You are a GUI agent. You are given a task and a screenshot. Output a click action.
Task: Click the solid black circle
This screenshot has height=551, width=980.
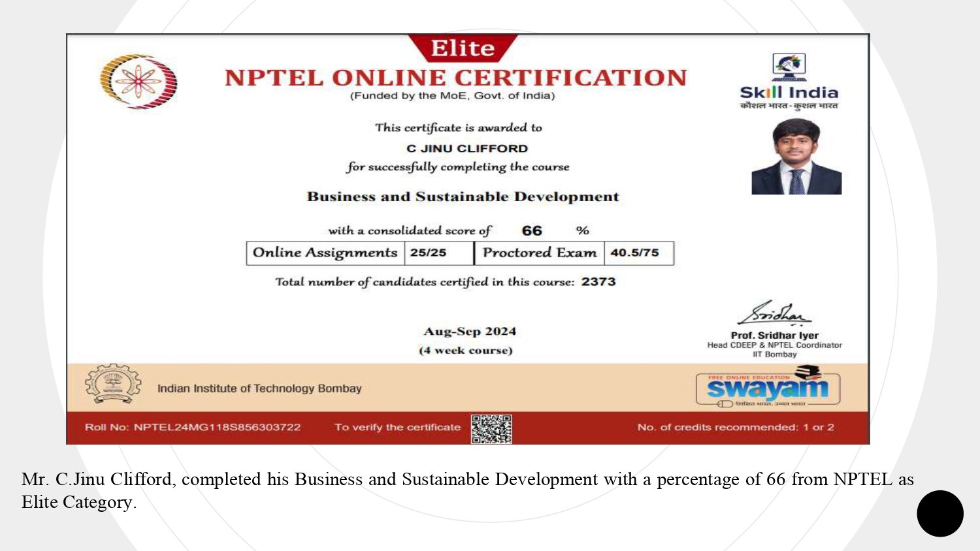pyautogui.click(x=940, y=514)
